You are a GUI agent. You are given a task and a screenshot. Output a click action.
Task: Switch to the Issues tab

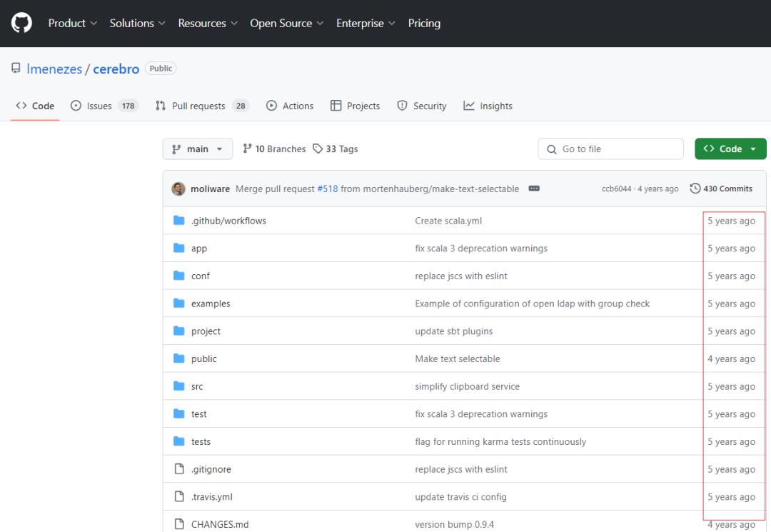[x=105, y=106]
